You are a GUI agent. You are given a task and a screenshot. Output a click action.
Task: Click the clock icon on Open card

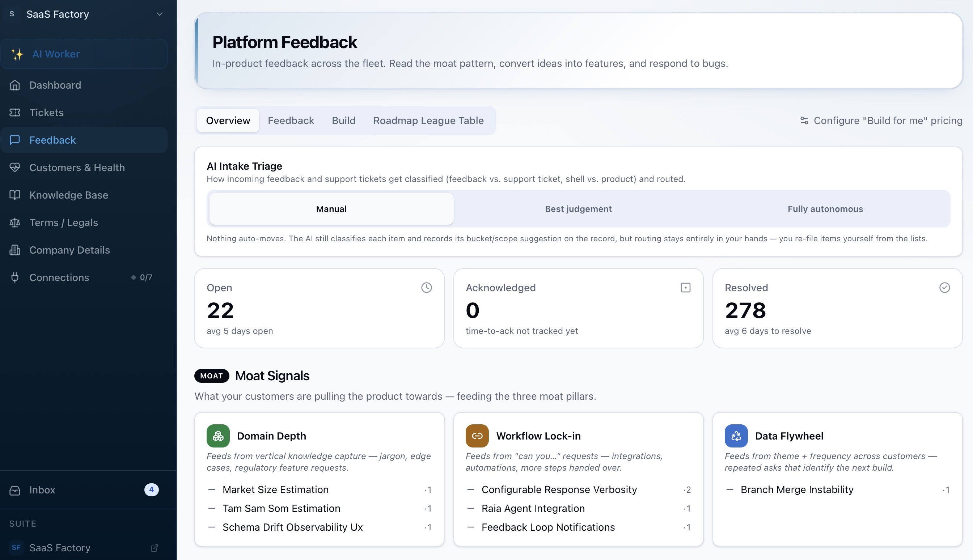(426, 288)
